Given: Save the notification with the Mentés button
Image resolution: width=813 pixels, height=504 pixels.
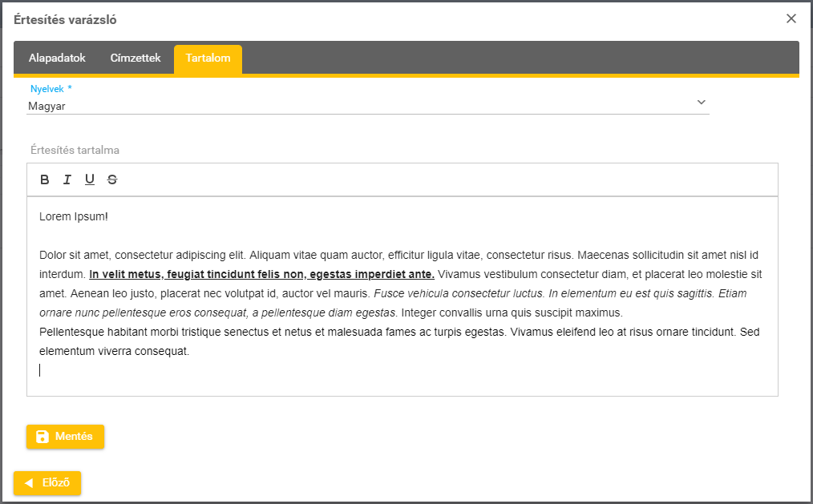Looking at the screenshot, I should (65, 437).
